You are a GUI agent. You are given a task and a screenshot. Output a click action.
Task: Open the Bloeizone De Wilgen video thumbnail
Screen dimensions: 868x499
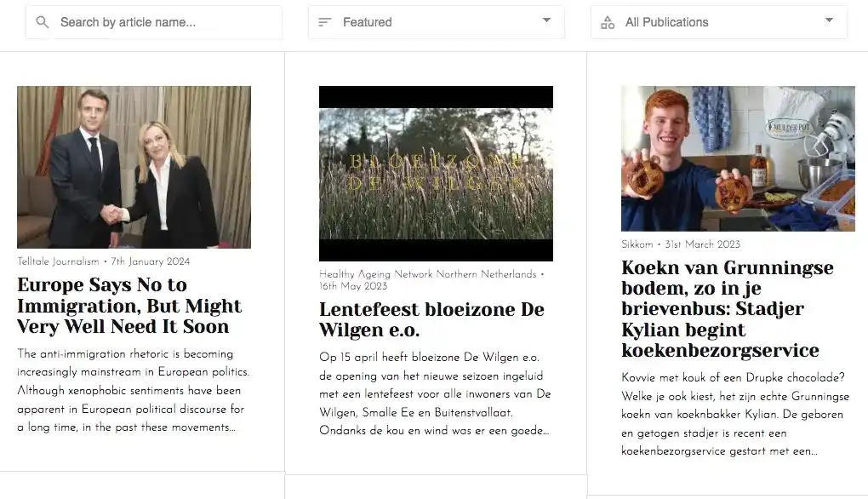click(x=436, y=173)
